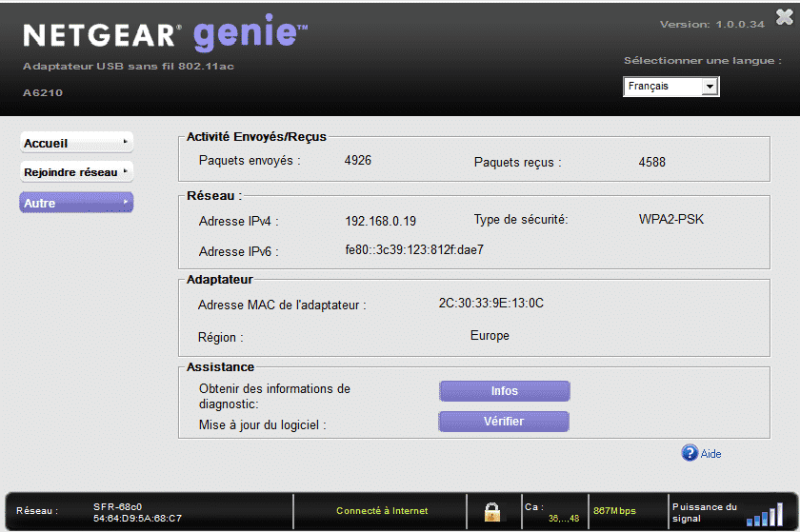The height and width of the screenshot is (532, 800).
Task: Select the MAC address 2C:30:33:9E:13:0C
Action: tap(490, 303)
